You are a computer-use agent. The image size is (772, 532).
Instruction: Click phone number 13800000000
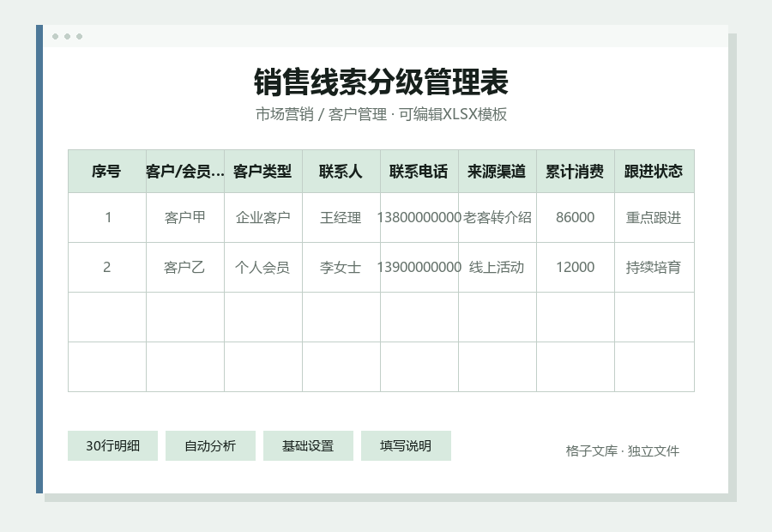[x=419, y=217]
